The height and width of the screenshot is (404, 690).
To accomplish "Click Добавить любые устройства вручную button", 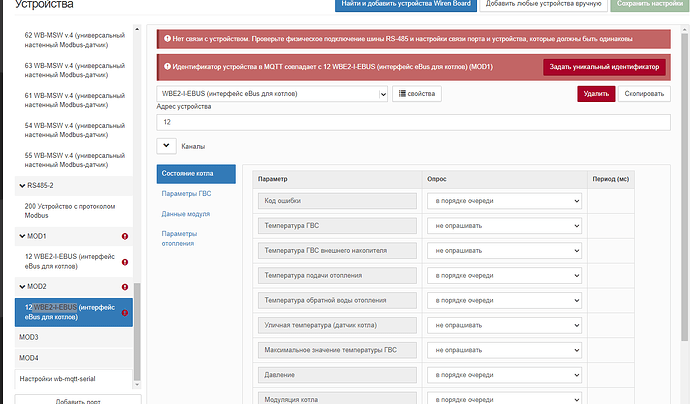I will 543,5.
